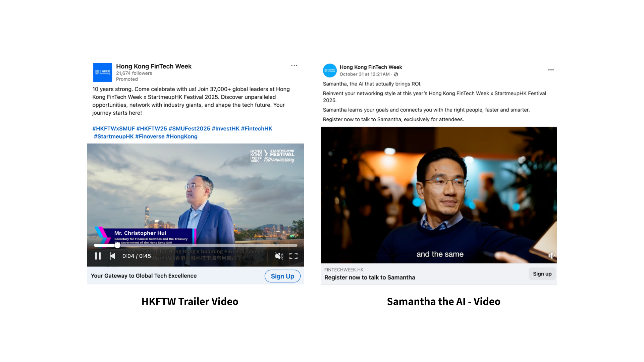The width and height of the screenshot is (644, 362).
Task: Click the grey Sign up button
Action: [x=542, y=274]
